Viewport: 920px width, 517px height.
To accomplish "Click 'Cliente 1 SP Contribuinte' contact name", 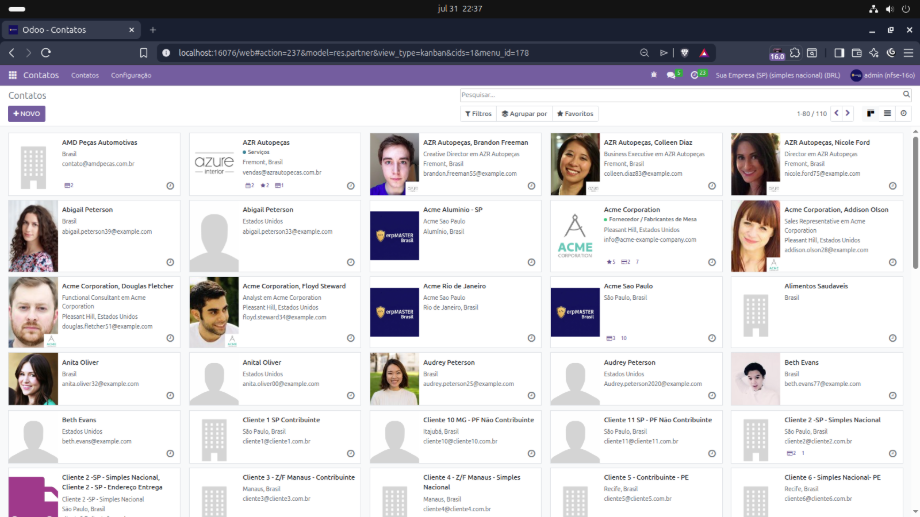I will pyautogui.click(x=281, y=420).
